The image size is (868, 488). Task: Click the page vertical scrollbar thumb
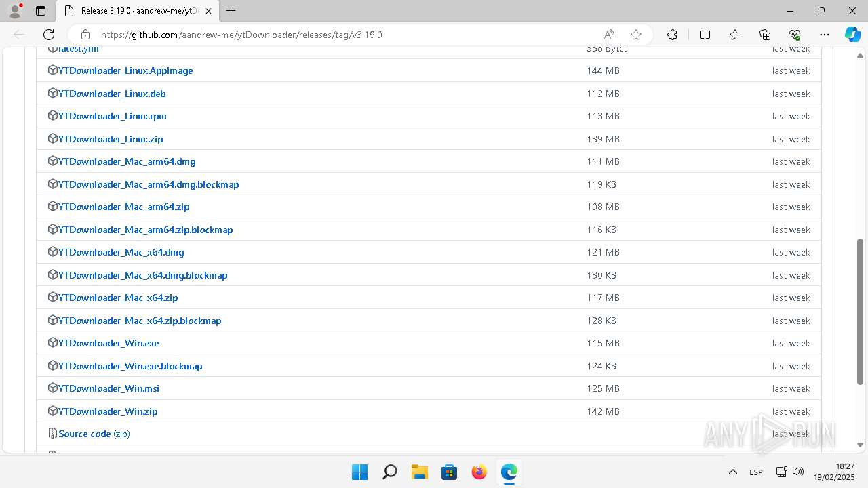click(861, 311)
